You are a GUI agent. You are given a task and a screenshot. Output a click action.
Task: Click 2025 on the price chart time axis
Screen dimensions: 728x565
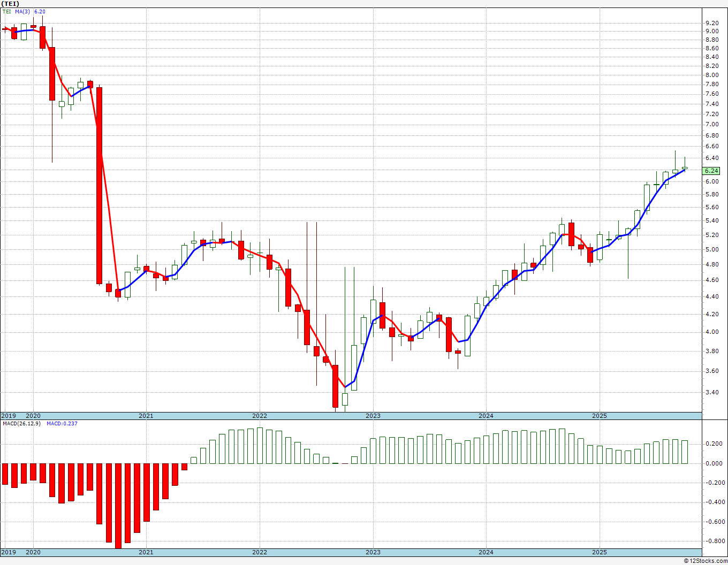[600, 416]
